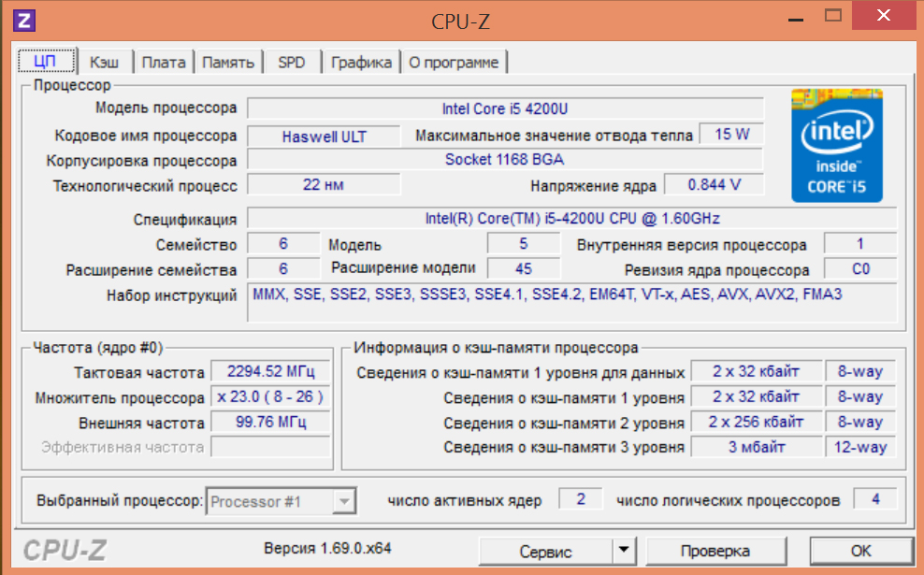Click the Внутренняя версия процессора value 1

tap(860, 243)
